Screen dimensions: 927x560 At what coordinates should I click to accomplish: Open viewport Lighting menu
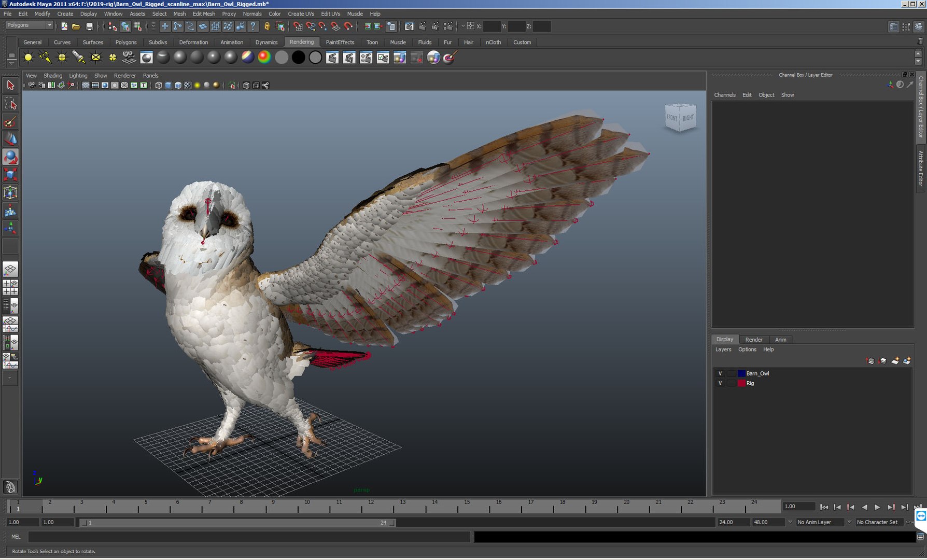coord(78,76)
